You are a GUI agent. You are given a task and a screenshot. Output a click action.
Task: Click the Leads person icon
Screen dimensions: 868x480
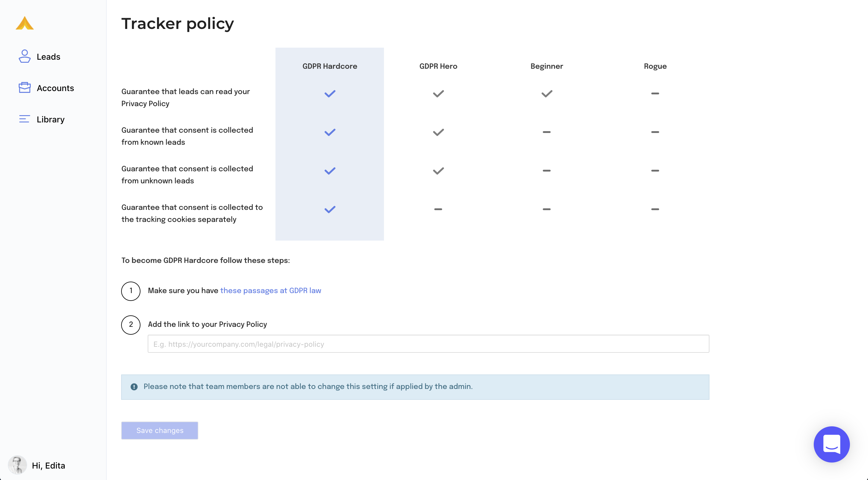25,56
